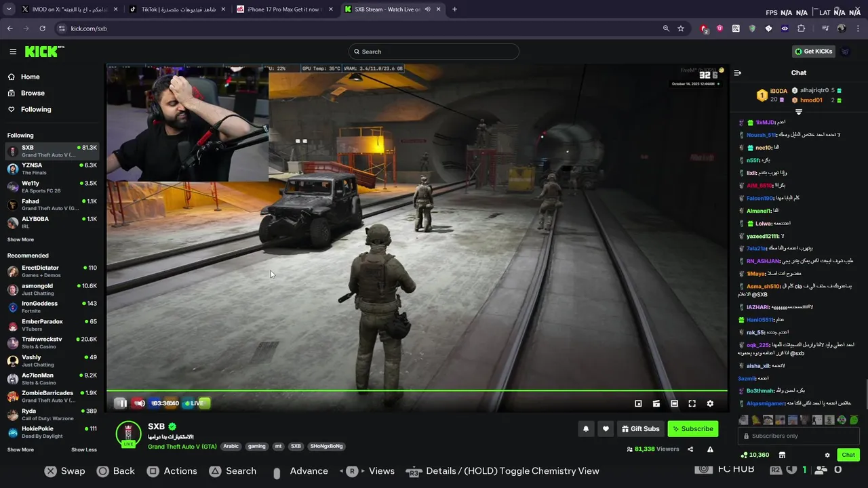Open Trainwreckstv recommended channel
The image size is (868, 488).
(52, 343)
